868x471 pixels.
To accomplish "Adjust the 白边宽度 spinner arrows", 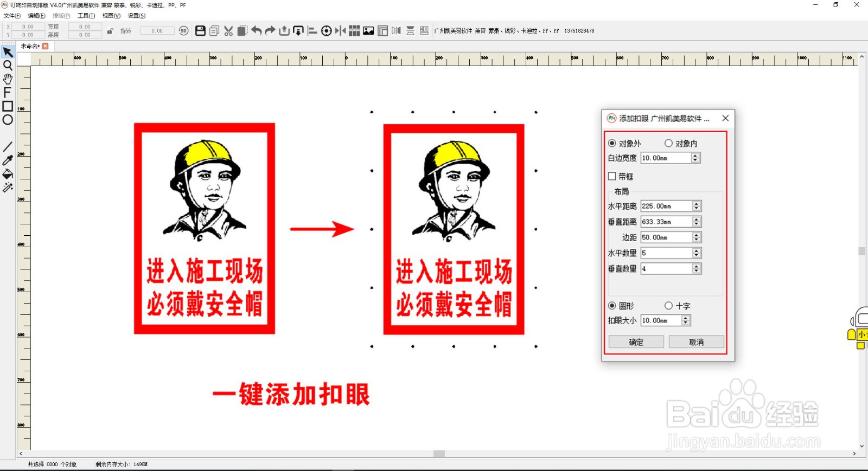I will [x=695, y=158].
